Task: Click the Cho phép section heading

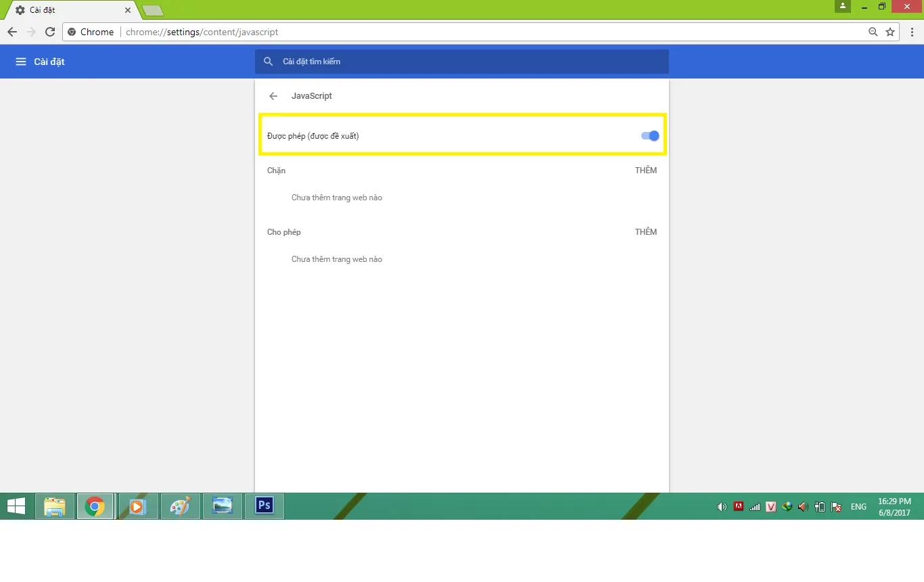Action: click(284, 232)
